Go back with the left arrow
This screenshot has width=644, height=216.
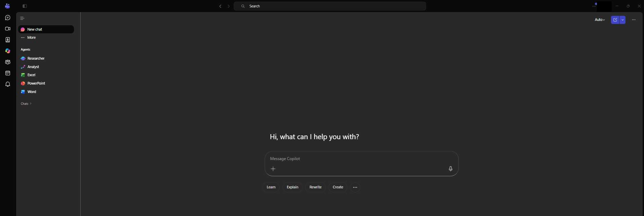[x=220, y=6]
